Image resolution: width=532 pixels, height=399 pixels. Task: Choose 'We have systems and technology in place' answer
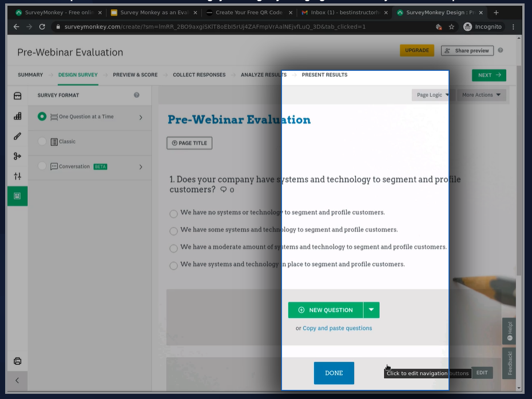coord(173,265)
